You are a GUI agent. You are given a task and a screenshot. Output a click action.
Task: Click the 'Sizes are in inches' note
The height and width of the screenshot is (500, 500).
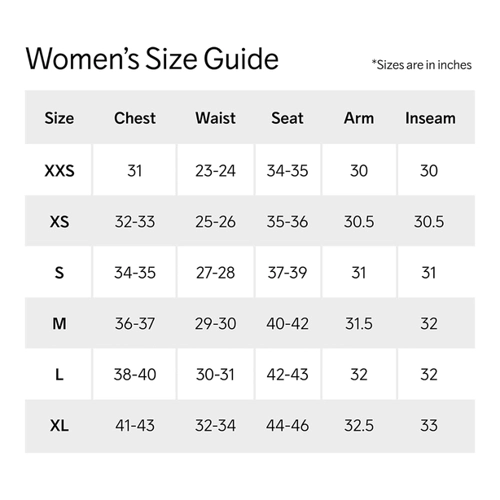click(x=422, y=65)
